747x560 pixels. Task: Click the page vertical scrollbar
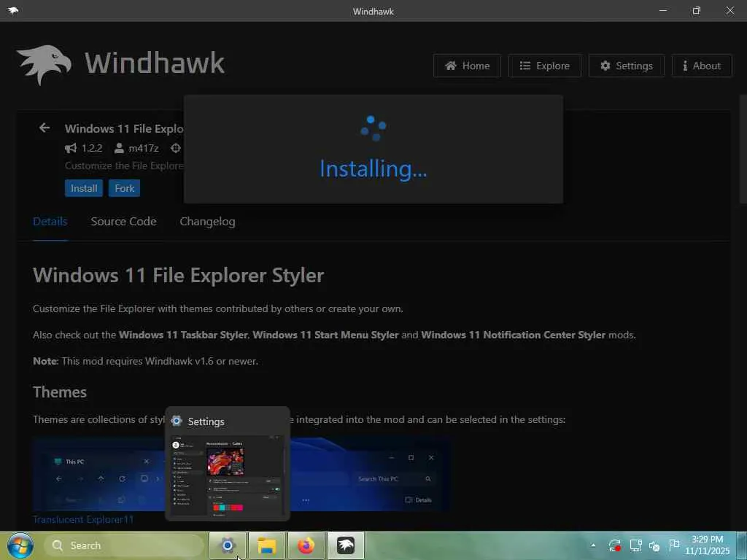(x=743, y=149)
